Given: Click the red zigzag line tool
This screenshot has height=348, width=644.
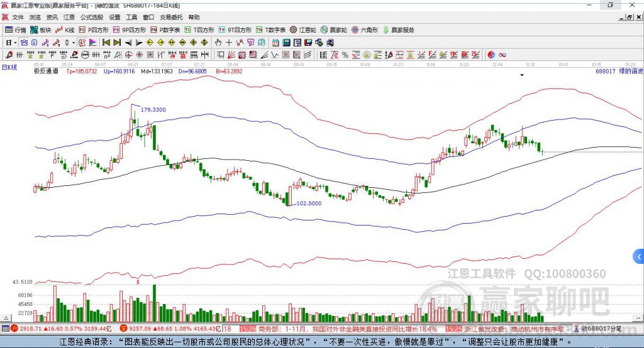Looking at the screenshot, I should point(240,43).
